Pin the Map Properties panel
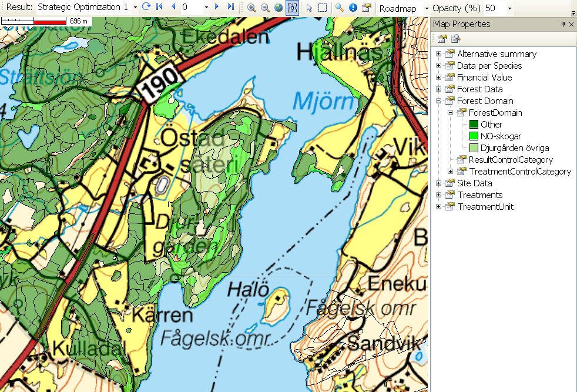The height and width of the screenshot is (392, 577). 563,24
